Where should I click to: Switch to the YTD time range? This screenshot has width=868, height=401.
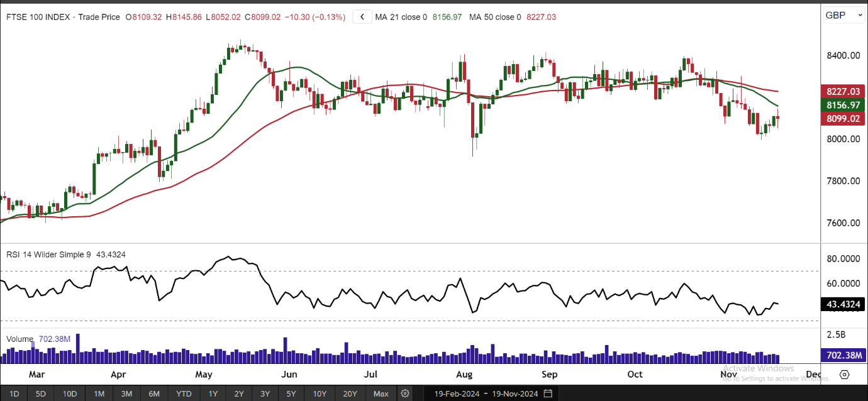tap(184, 394)
